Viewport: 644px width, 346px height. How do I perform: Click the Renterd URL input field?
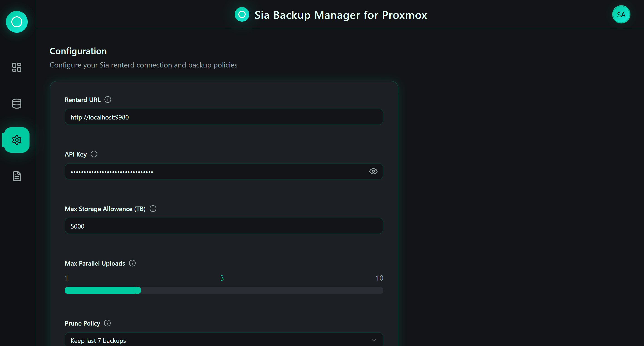(x=224, y=117)
